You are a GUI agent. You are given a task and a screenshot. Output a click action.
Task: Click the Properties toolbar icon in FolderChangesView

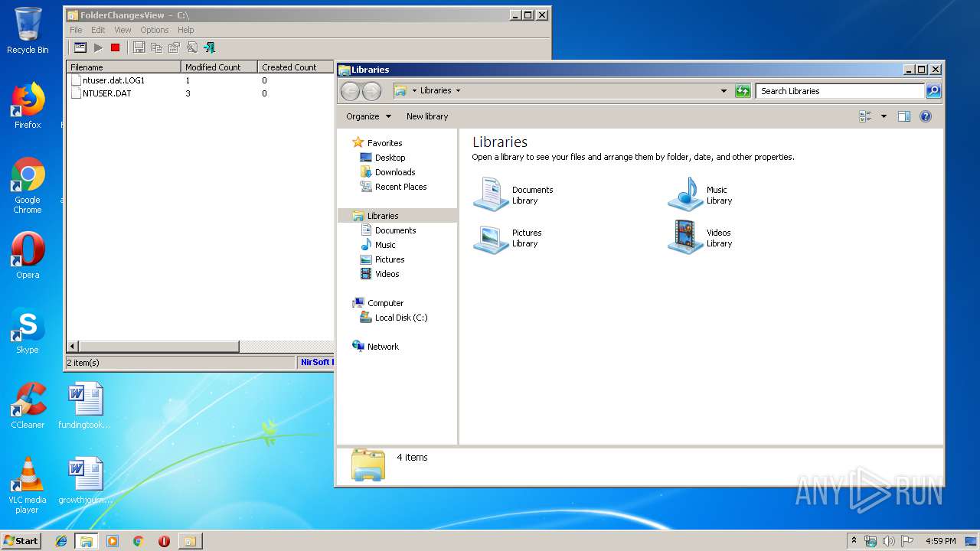[x=174, y=47]
